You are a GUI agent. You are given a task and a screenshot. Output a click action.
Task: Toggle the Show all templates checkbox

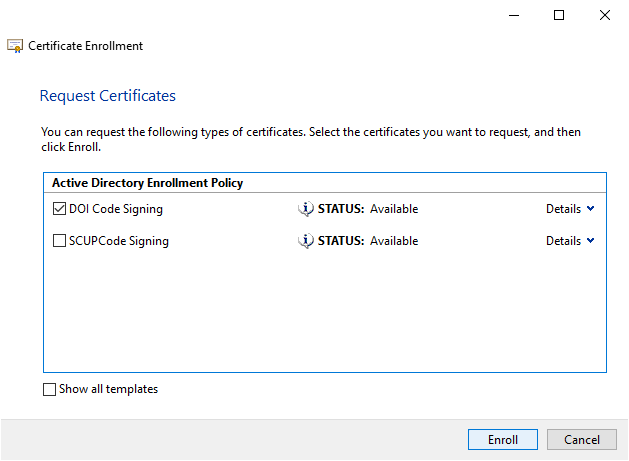point(50,390)
